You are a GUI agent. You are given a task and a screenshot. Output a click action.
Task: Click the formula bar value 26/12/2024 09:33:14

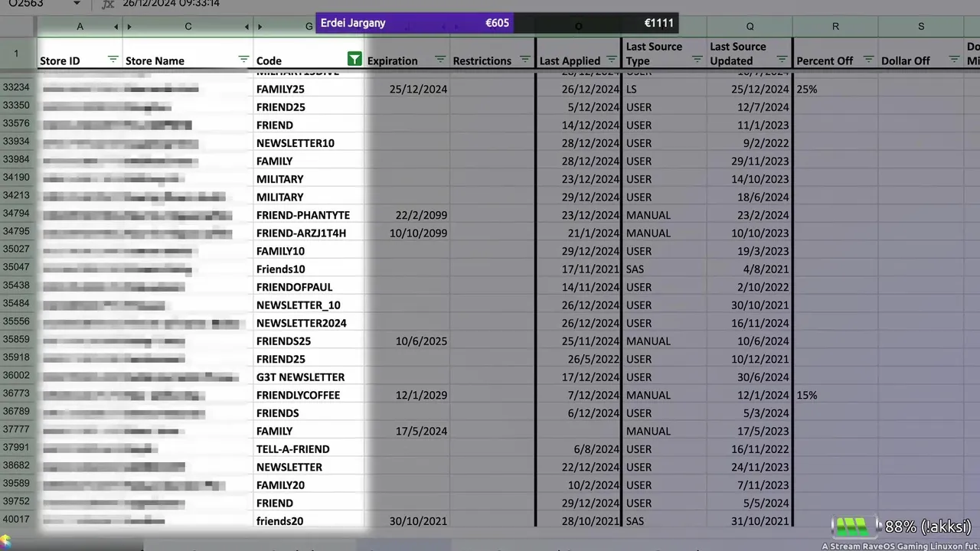(171, 4)
